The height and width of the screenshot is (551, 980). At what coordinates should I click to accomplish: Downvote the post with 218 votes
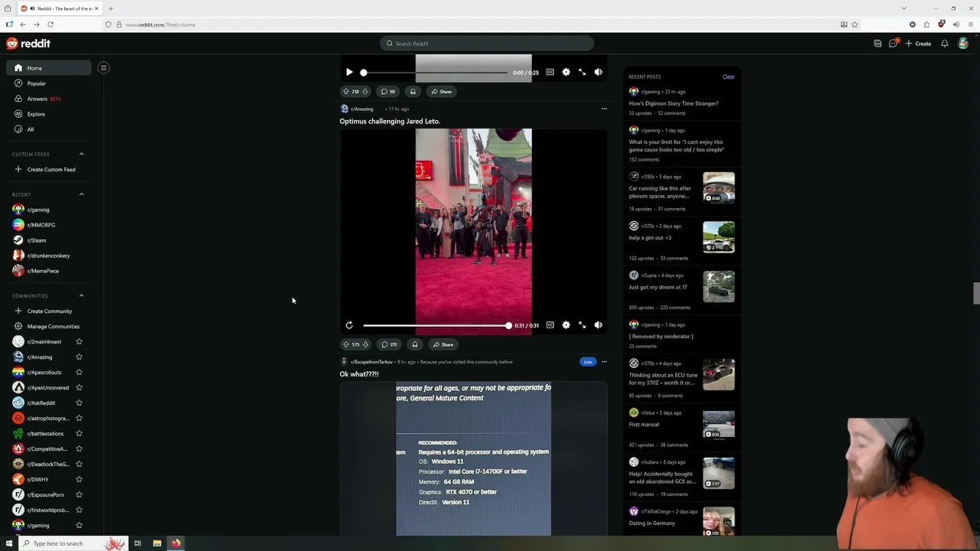(x=365, y=92)
